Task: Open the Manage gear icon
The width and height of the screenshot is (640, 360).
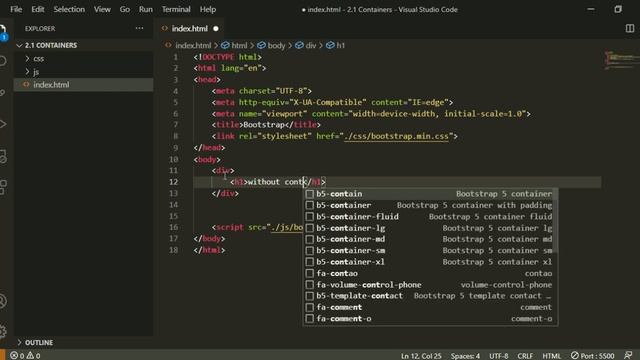Action: point(3,331)
